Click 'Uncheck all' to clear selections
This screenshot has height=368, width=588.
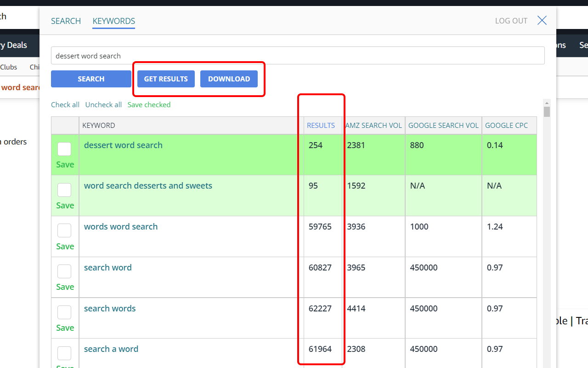(x=103, y=105)
